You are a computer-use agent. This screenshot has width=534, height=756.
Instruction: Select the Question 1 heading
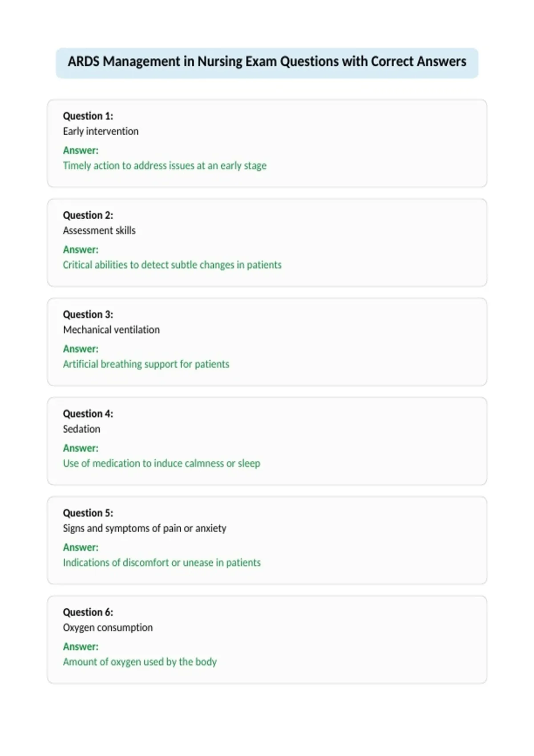pos(88,116)
